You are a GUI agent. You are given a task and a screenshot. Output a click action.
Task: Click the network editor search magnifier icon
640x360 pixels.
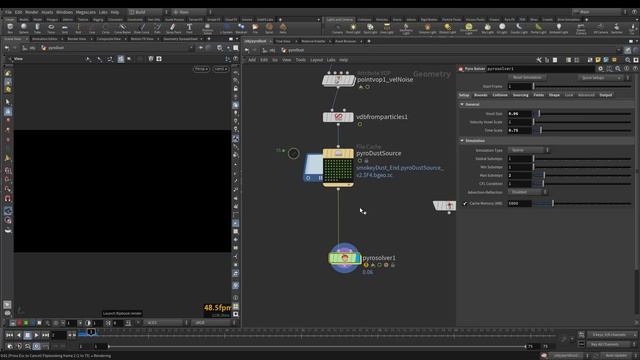(628, 60)
